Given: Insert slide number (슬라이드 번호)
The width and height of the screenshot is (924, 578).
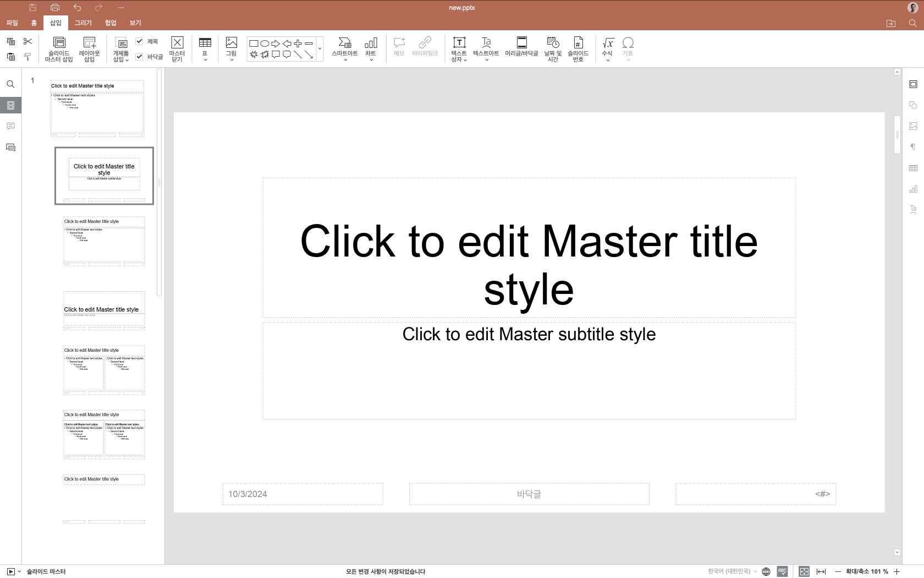Looking at the screenshot, I should 578,49.
